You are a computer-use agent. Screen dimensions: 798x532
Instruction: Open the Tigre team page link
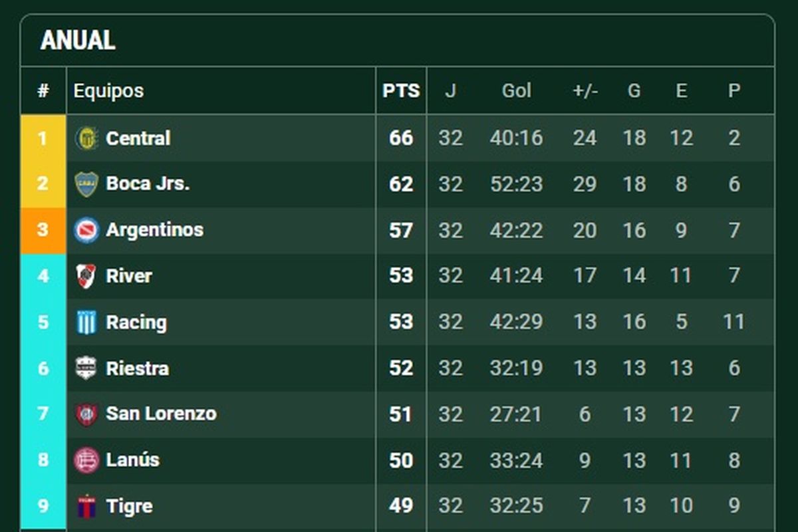[x=129, y=505]
